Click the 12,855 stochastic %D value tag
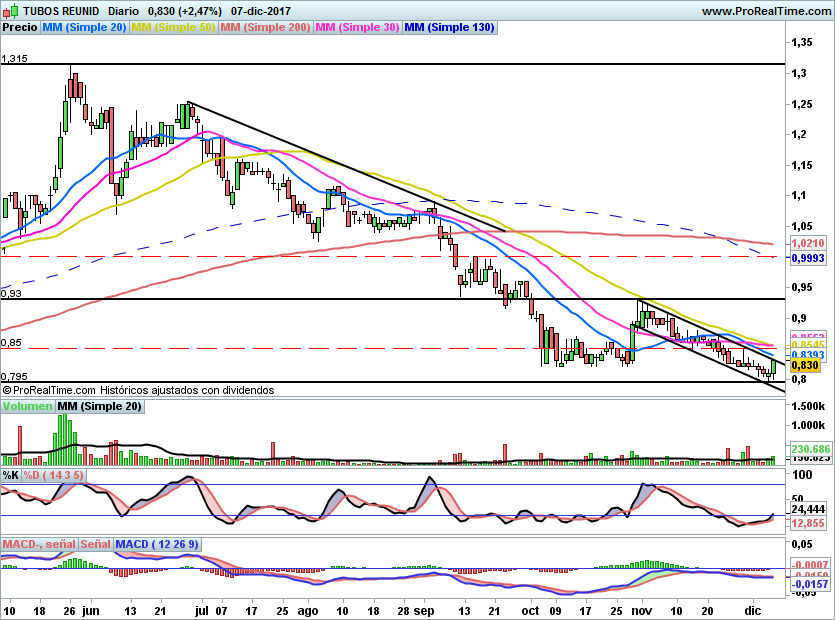 [x=808, y=524]
